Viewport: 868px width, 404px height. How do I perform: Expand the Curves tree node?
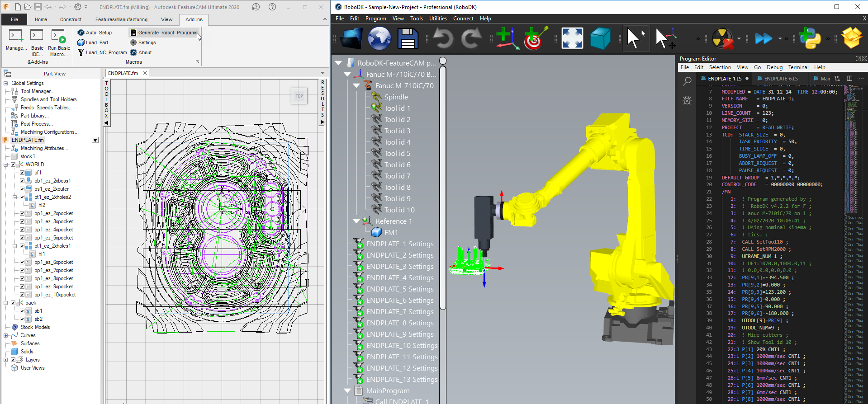click(x=5, y=335)
